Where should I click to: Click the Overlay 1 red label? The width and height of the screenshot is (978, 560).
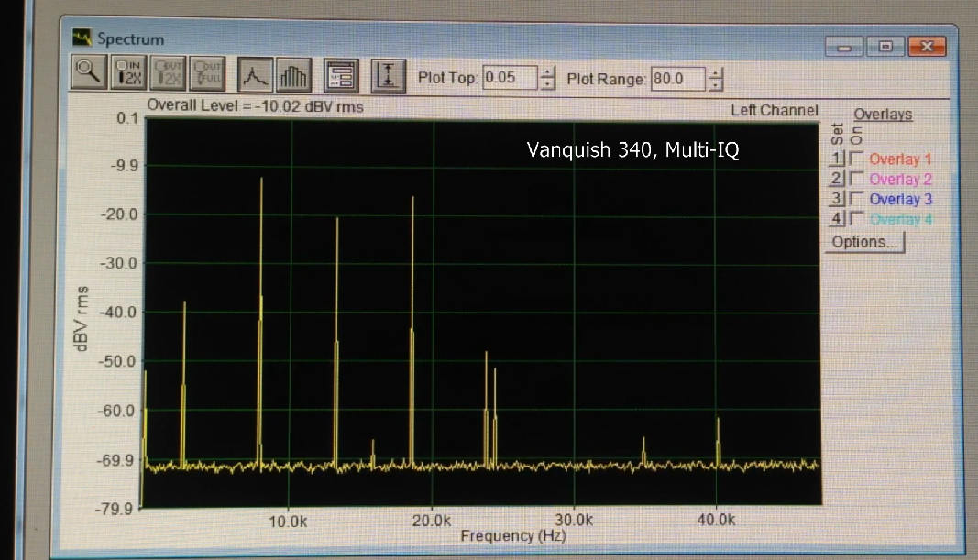coord(900,159)
